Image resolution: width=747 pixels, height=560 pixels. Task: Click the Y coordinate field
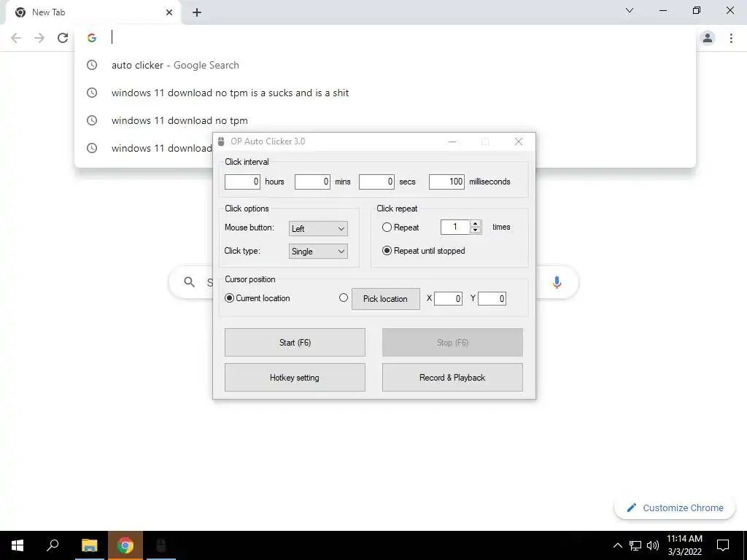pyautogui.click(x=492, y=298)
